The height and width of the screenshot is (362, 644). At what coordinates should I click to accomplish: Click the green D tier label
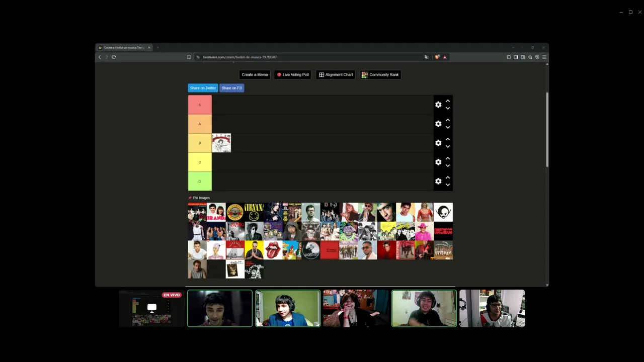click(200, 181)
